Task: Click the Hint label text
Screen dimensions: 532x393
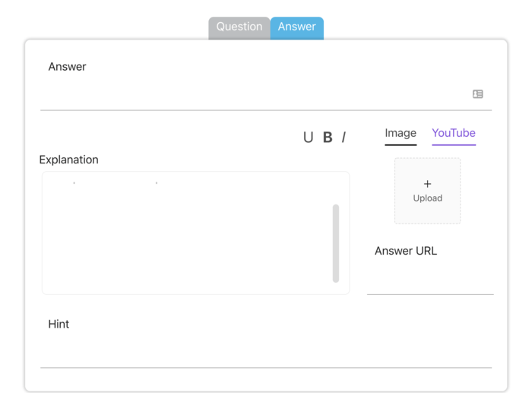Action: click(59, 325)
